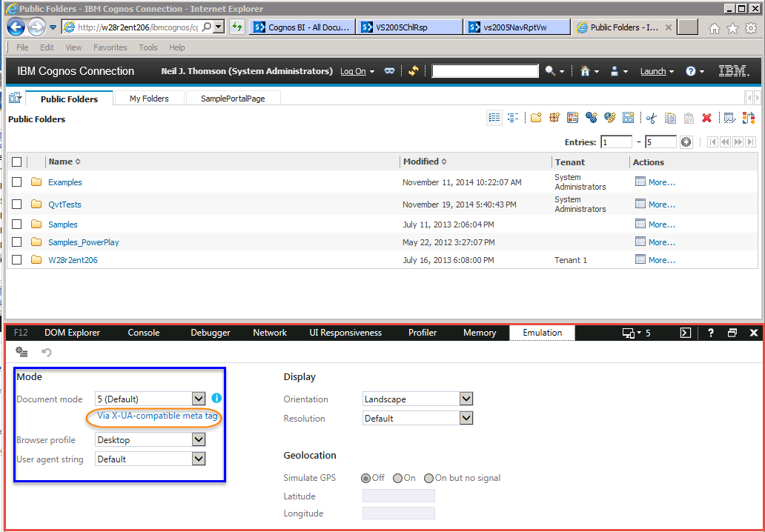Image resolution: width=765 pixels, height=532 pixels.
Task: Click the Reset Emulation settings icon
Action: [x=21, y=351]
